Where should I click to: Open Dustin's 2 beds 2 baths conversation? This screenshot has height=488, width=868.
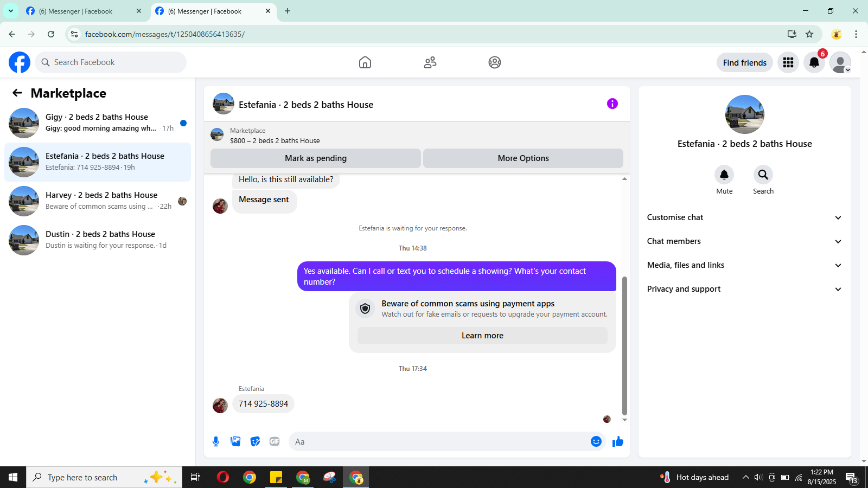coord(98,240)
